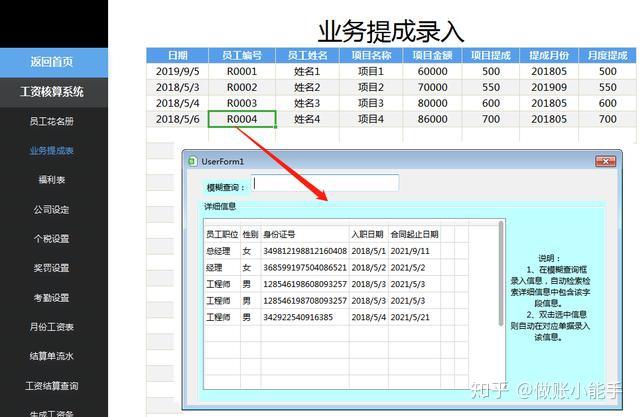Click the 提成月份 column header

pos(549,55)
